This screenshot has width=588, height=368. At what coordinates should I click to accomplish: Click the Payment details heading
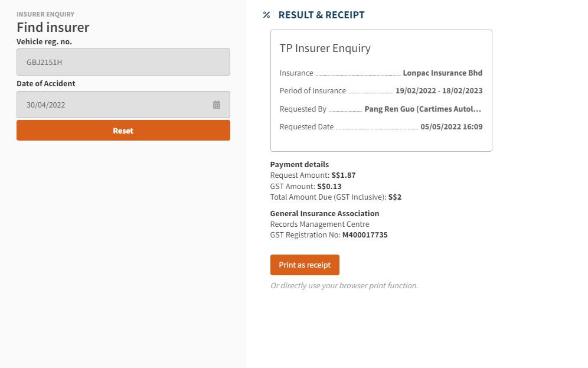pyautogui.click(x=299, y=165)
